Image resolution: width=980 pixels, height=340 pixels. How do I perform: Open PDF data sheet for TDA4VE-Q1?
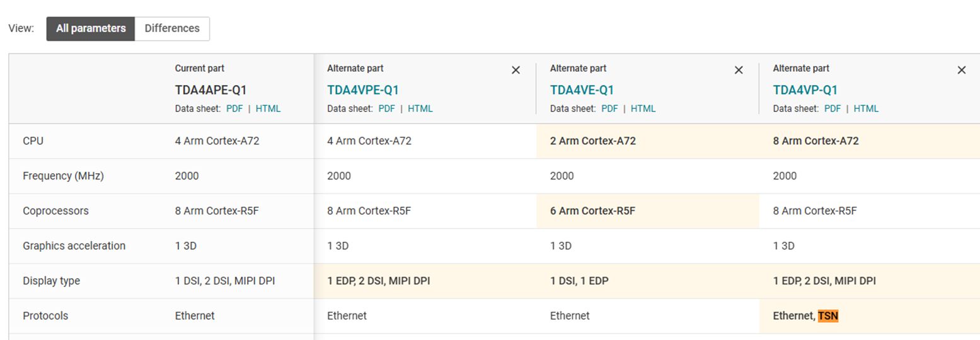609,108
